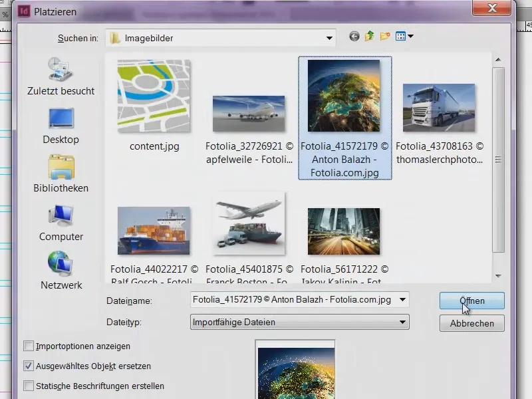Image resolution: width=532 pixels, height=399 pixels.
Task: Open the view menu icon
Action: point(404,36)
